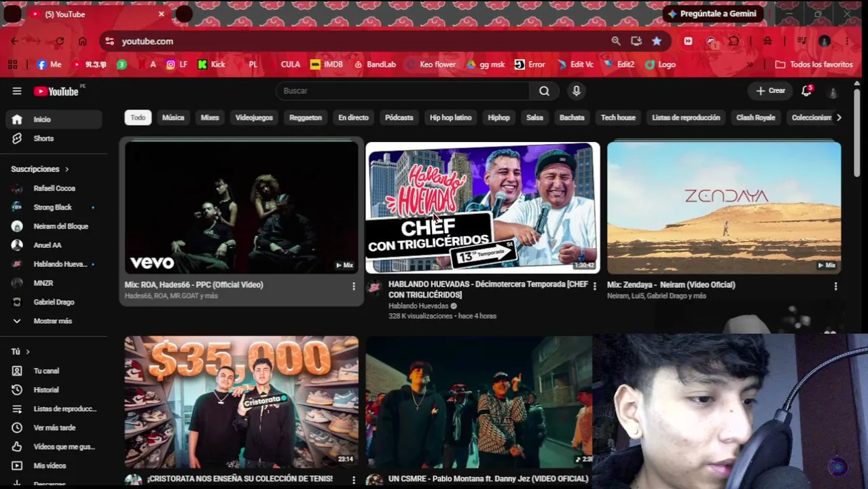Open Tu canal in the sidebar
868x489 pixels.
point(54,371)
